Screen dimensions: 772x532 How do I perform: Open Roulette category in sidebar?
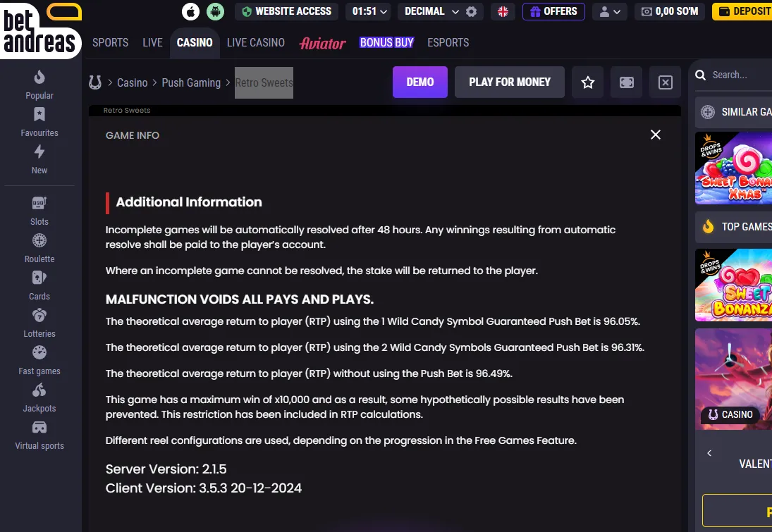click(x=39, y=249)
